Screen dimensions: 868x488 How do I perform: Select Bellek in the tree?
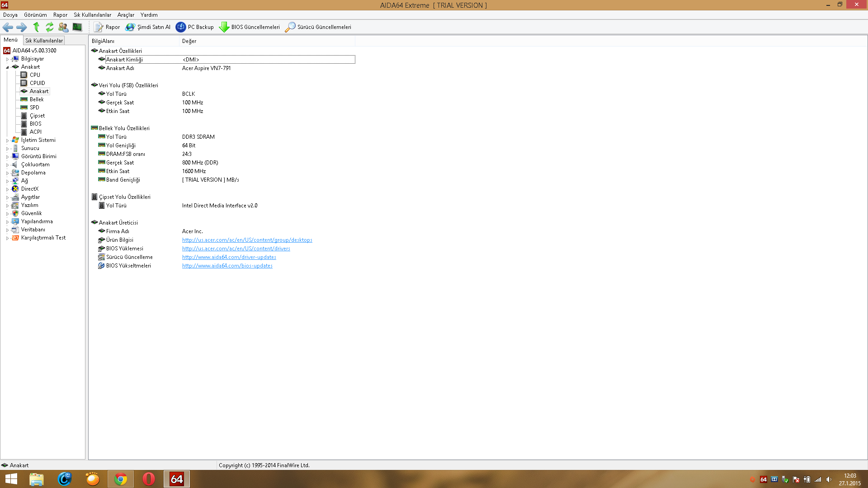click(37, 99)
